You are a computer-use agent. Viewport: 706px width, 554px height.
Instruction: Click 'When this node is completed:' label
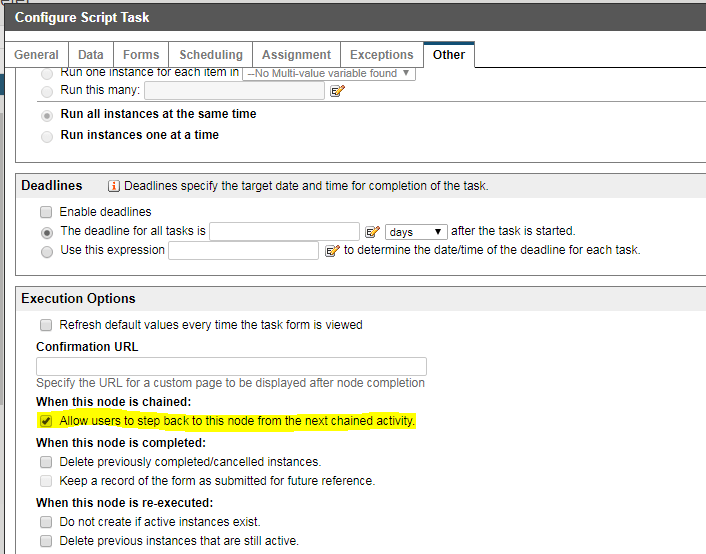121,443
